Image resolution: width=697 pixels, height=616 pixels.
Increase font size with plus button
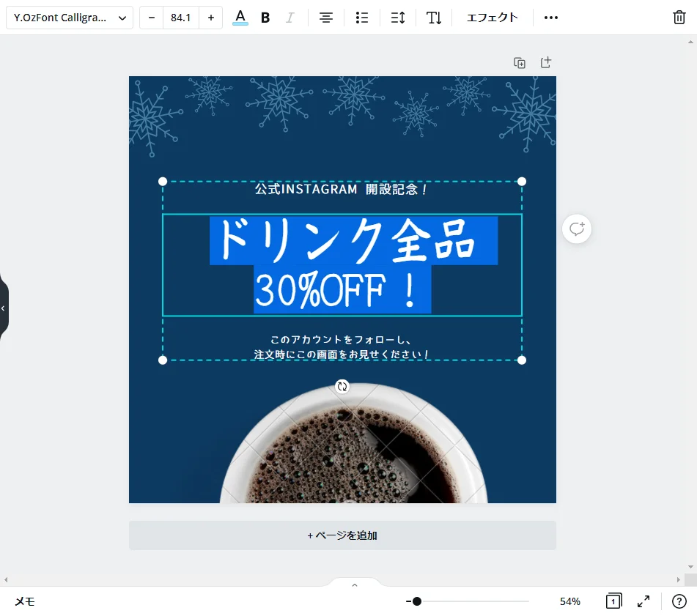pyautogui.click(x=210, y=18)
